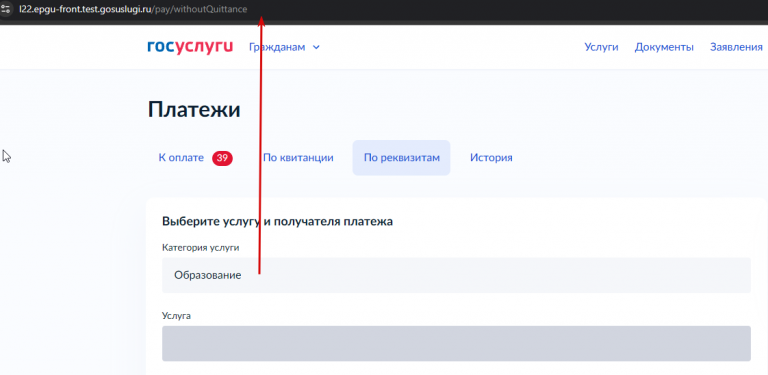This screenshot has height=375, width=768.
Task: Click the 'Категория услуги' label
Action: (201, 248)
